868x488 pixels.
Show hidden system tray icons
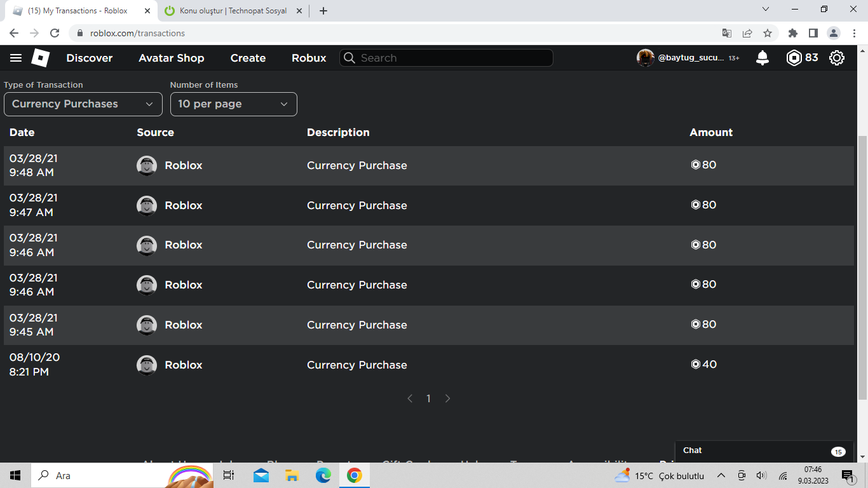(x=721, y=475)
